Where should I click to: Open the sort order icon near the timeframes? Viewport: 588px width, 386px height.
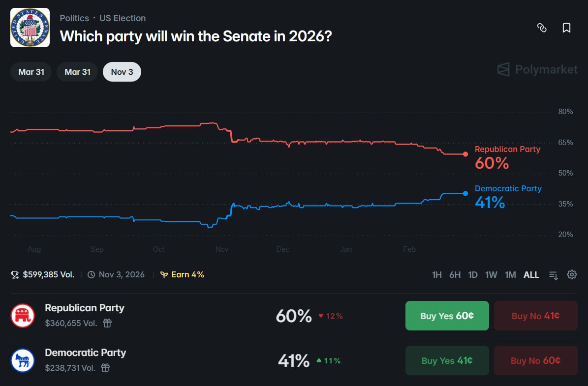[553, 275]
